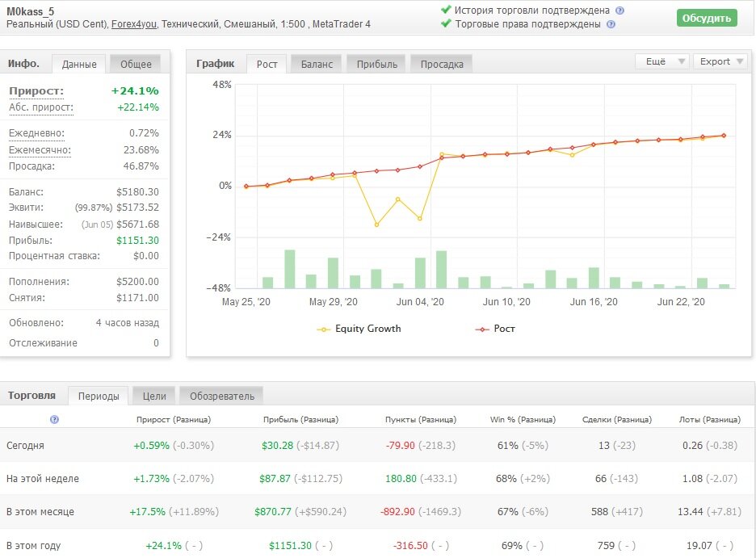Image resolution: width=756 pixels, height=558 pixels.
Task: Click green checkmark beside Торговые права подтверждены
Action: [x=446, y=23]
